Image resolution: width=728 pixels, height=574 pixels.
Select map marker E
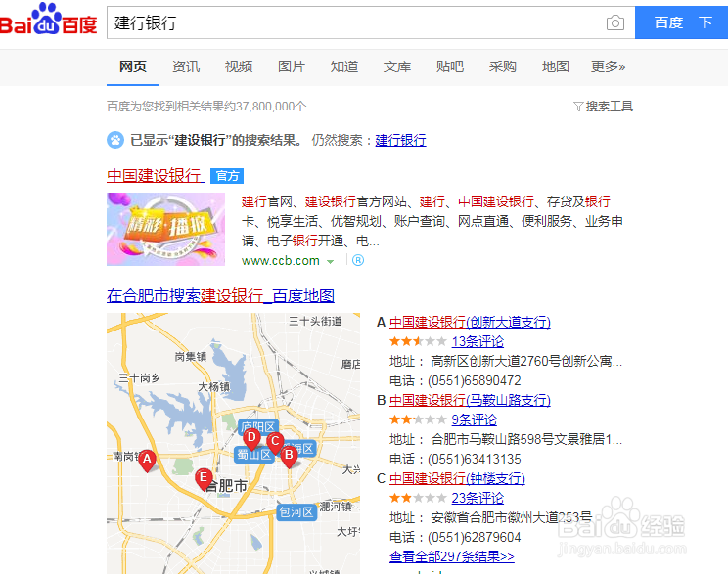(204, 479)
